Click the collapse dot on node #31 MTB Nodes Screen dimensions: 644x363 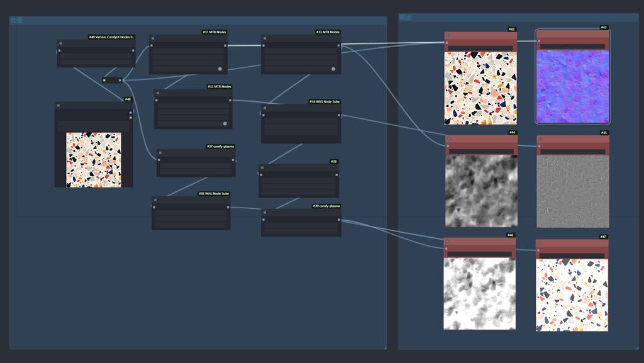(x=152, y=38)
